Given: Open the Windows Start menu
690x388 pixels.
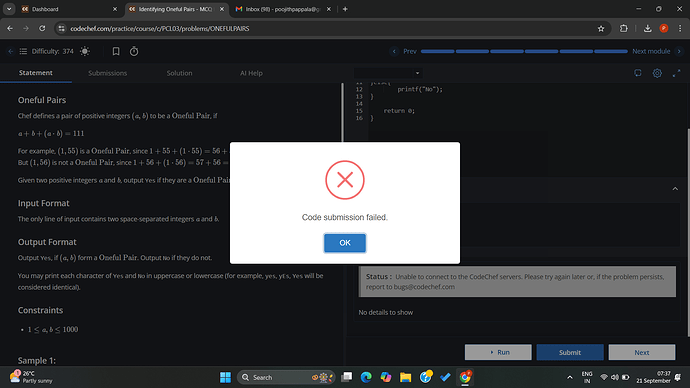Looking at the screenshot, I should pyautogui.click(x=225, y=377).
